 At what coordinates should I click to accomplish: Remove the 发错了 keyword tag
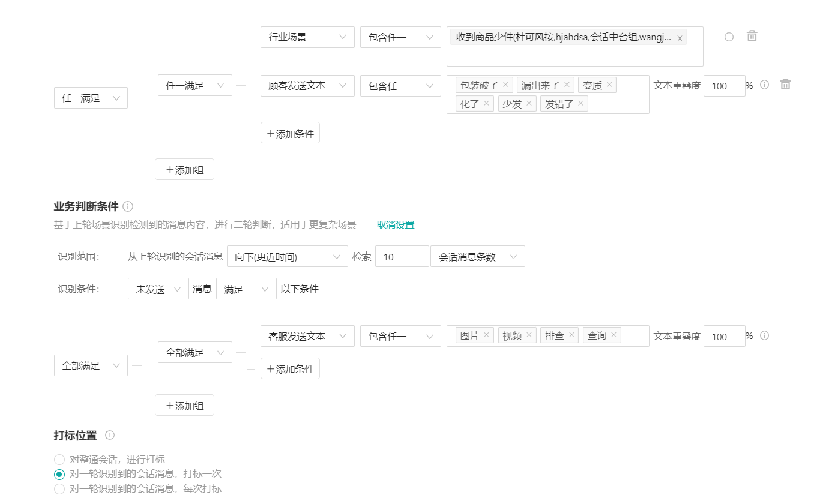pyautogui.click(x=580, y=103)
